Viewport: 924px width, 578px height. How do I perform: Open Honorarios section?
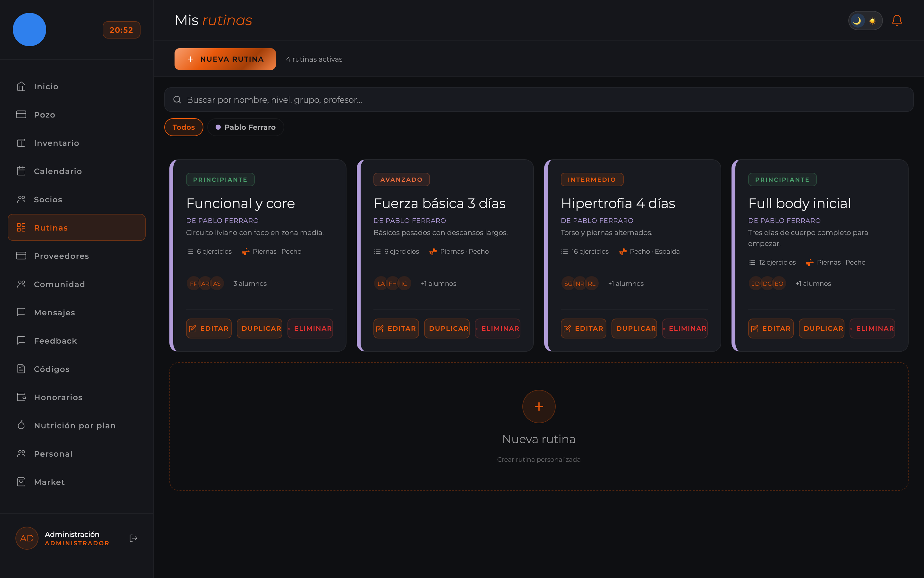(x=76, y=397)
